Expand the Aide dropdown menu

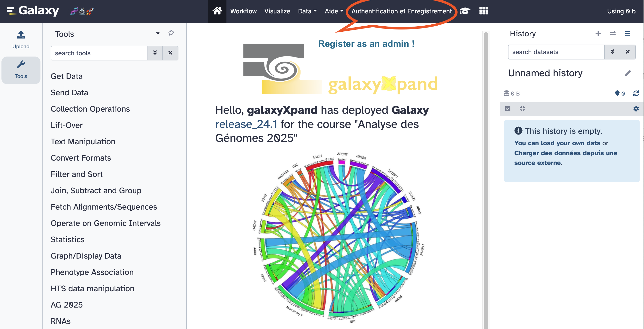point(334,11)
